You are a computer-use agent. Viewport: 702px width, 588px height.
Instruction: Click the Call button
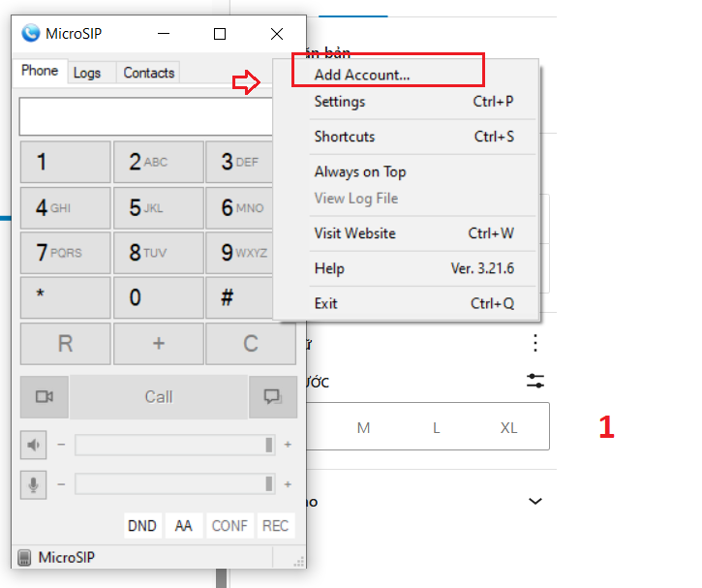pos(159,397)
